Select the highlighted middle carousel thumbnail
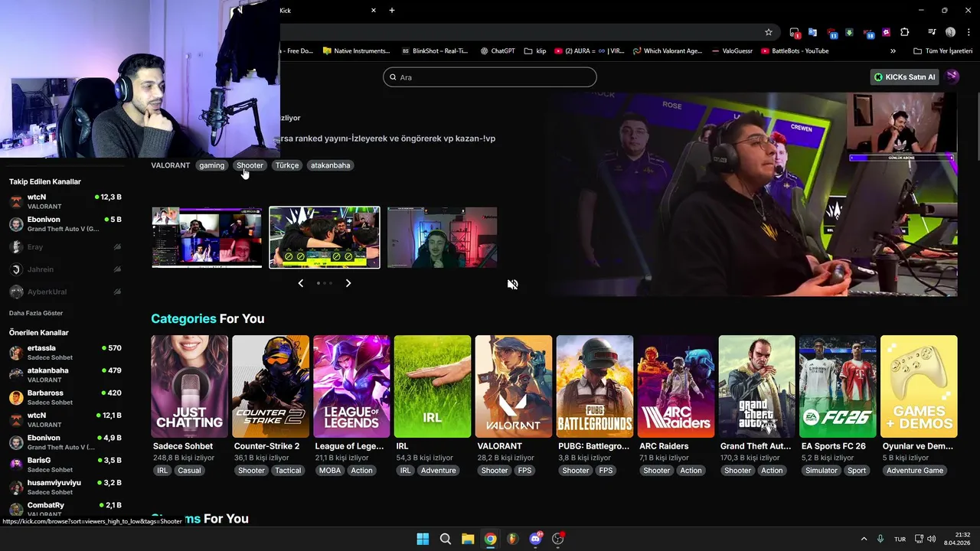This screenshot has height=551, width=980. tap(324, 237)
